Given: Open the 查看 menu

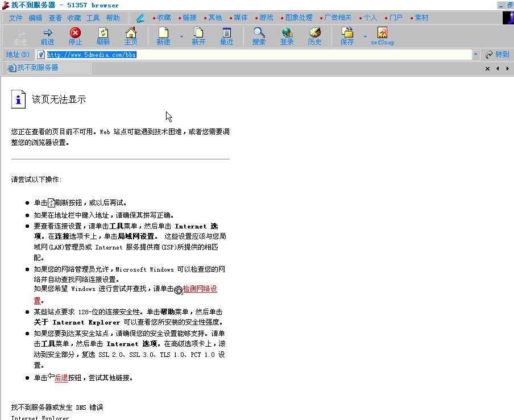Looking at the screenshot, I should (x=55, y=18).
